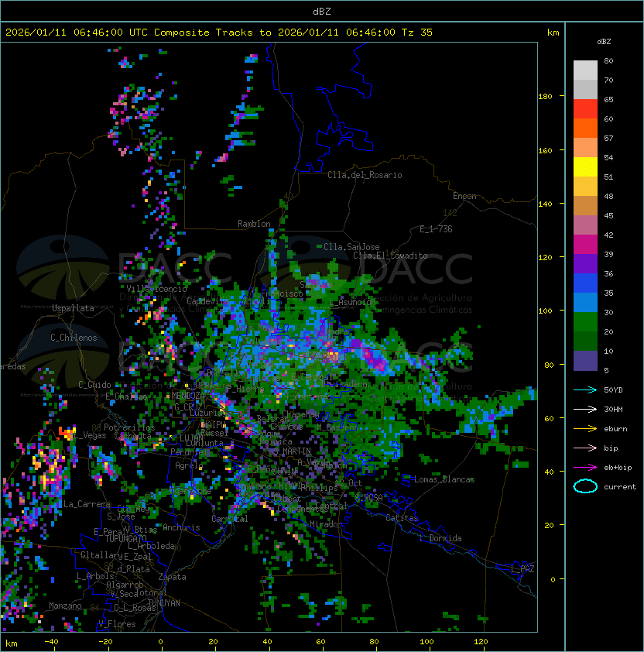The image size is (644, 652).
Task: Click the dBZ heading above color scale
Action: point(604,42)
